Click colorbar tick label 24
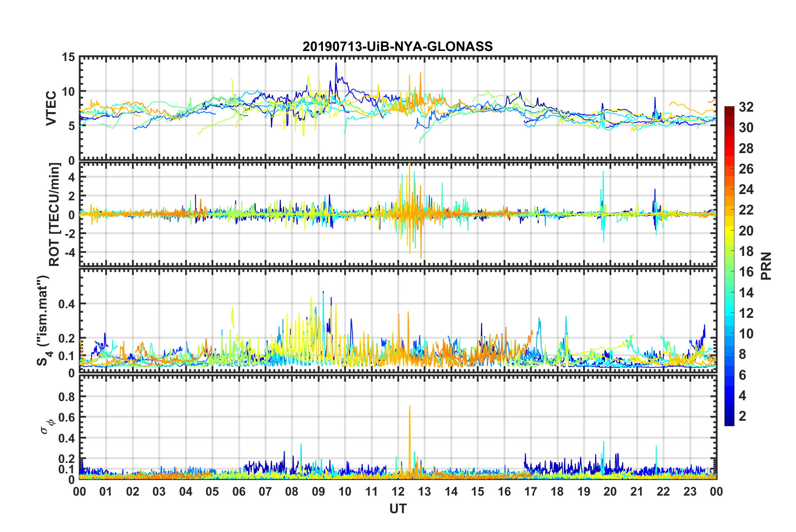This screenshot has width=796, height=532. (746, 189)
